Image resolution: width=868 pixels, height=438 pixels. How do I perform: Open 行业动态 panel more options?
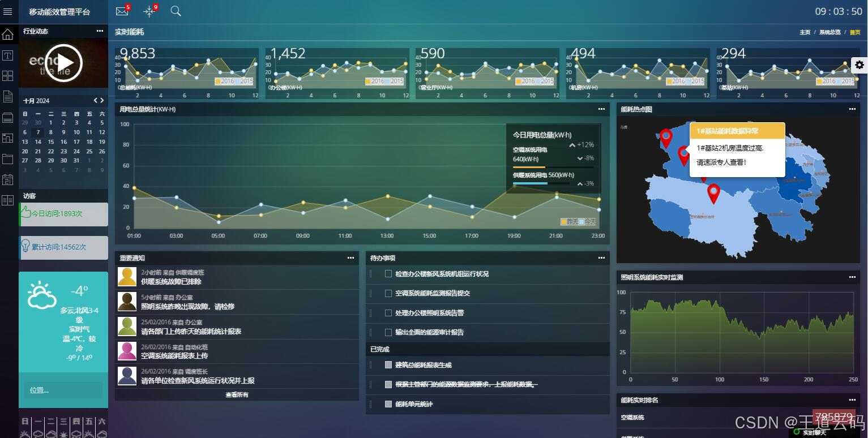click(100, 31)
